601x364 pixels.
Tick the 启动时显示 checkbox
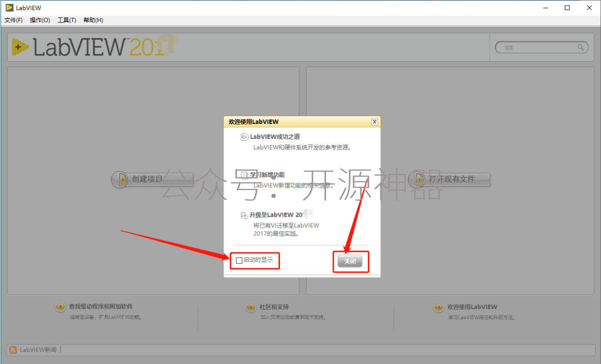(239, 261)
